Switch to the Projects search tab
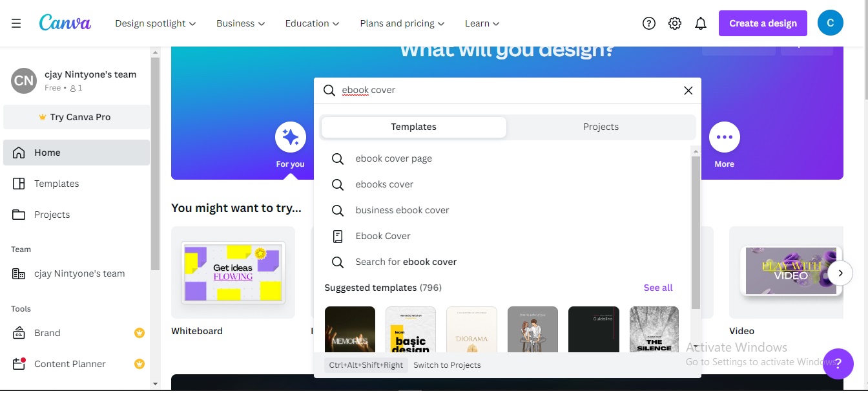This screenshot has height=393, width=868. (x=601, y=127)
